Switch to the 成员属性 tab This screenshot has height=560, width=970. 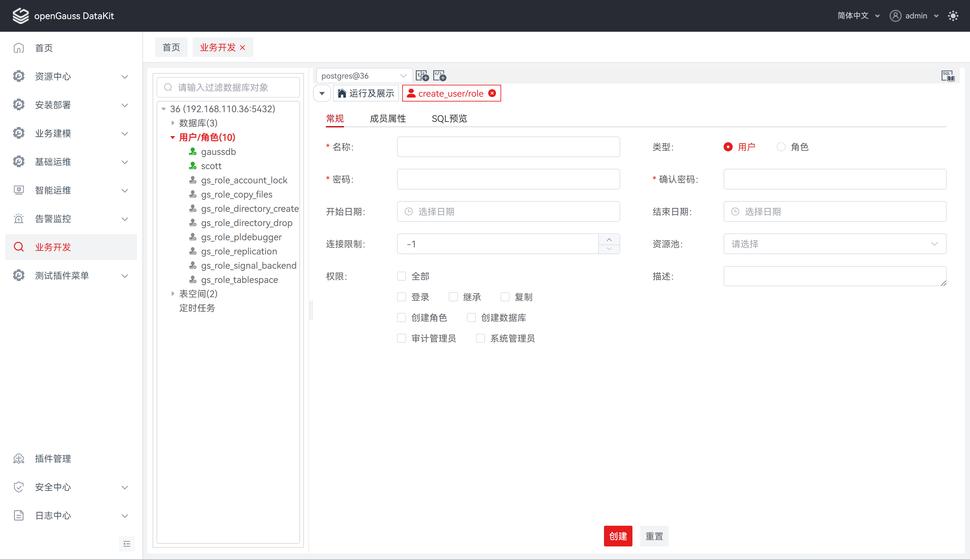pyautogui.click(x=388, y=118)
